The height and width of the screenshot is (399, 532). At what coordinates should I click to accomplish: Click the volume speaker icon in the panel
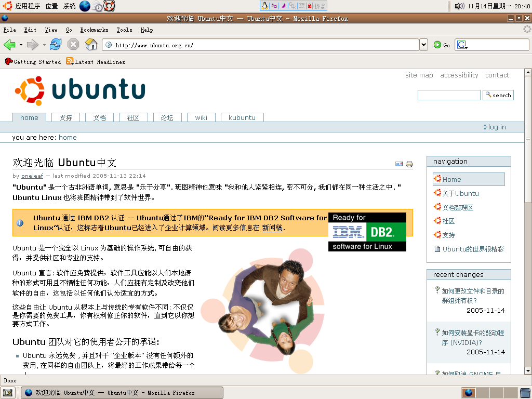pos(459,6)
